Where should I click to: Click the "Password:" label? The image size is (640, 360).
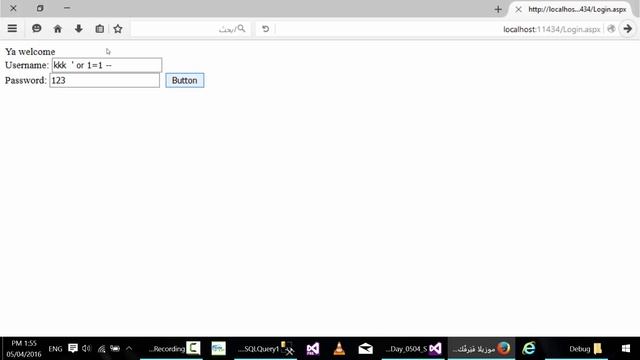tap(26, 80)
